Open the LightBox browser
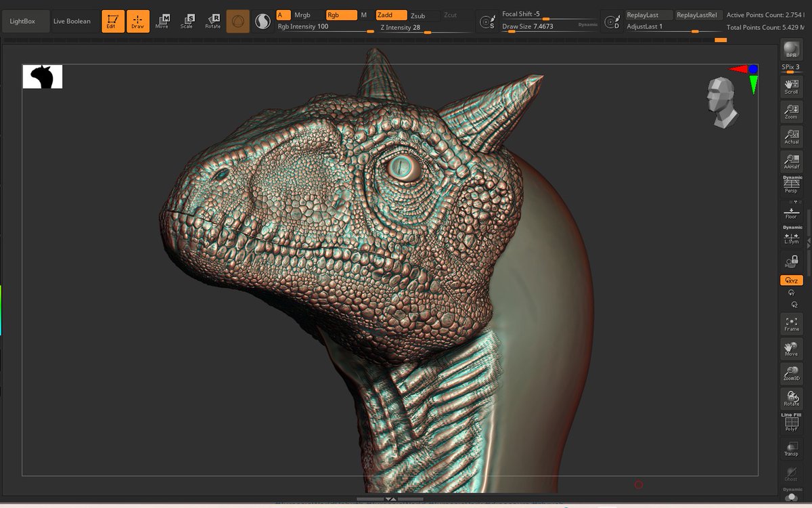This screenshot has height=508, width=812. tap(22, 21)
